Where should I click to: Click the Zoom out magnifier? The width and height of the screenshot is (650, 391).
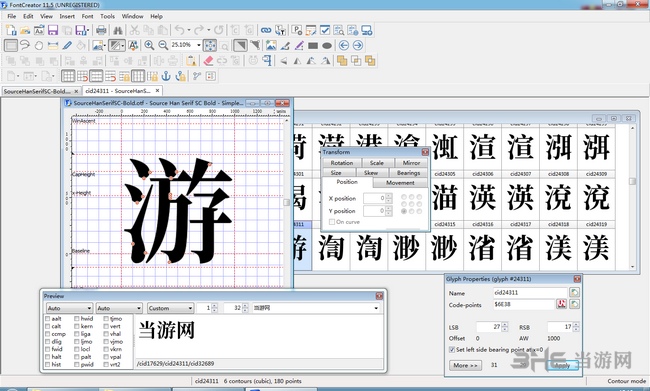click(x=163, y=45)
